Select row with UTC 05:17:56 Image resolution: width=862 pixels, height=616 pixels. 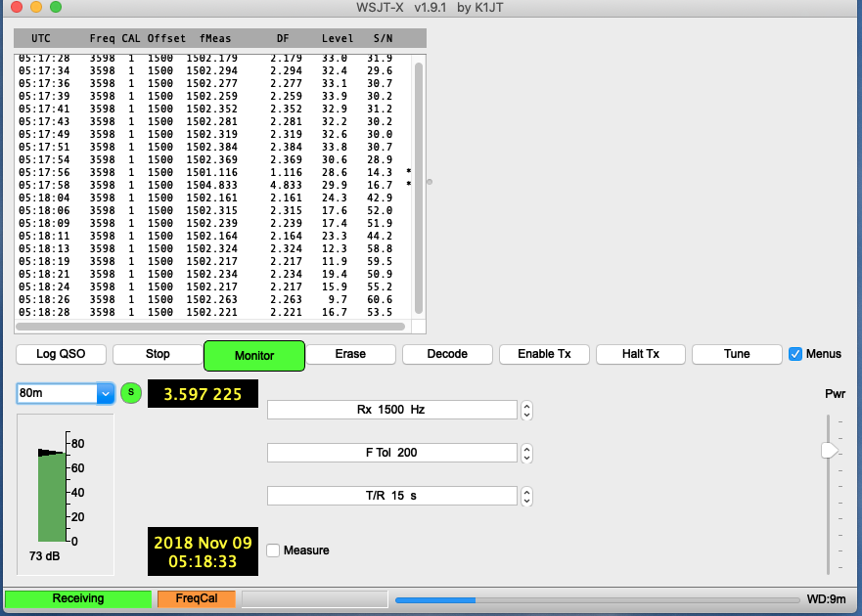(214, 172)
